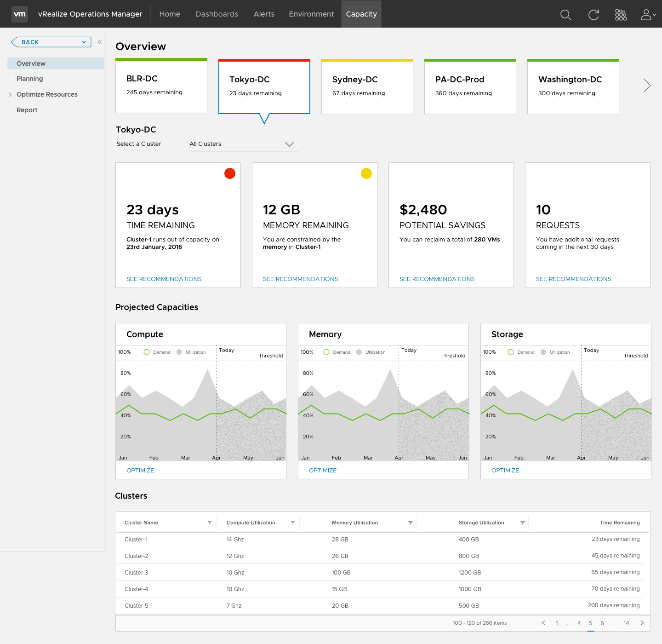Click red status dot on Time Remaining card
The height and width of the screenshot is (644, 662).
[x=230, y=173]
